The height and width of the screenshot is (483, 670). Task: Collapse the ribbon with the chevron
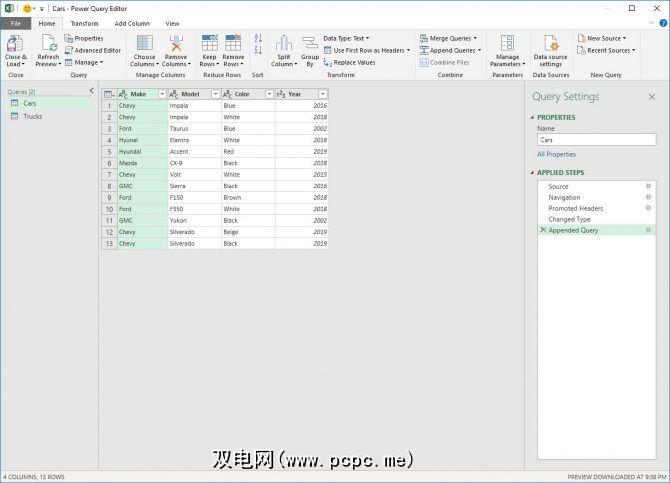[651, 24]
